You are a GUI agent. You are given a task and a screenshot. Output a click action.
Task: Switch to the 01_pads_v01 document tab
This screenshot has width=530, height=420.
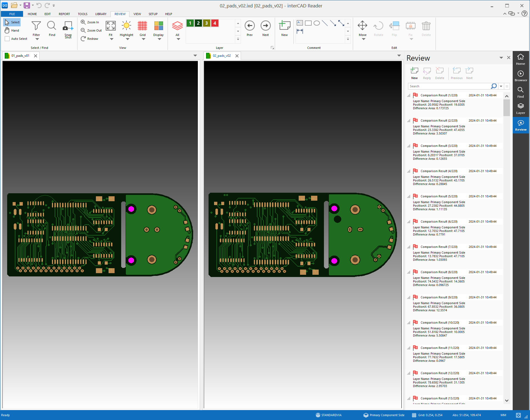(x=20, y=56)
